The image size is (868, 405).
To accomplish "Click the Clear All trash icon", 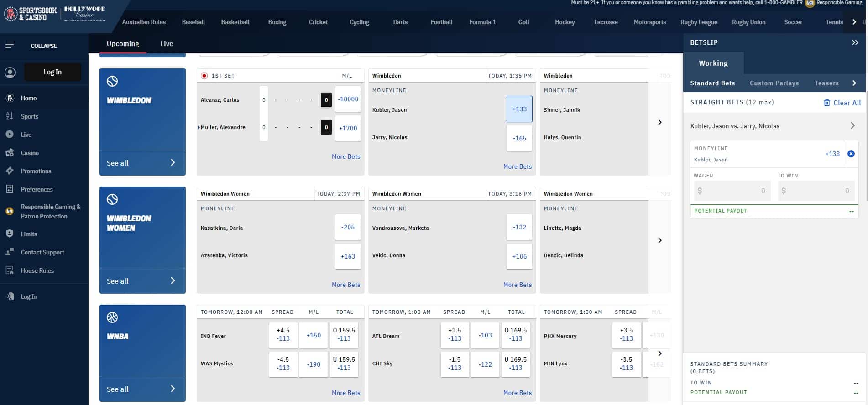I will click(826, 103).
